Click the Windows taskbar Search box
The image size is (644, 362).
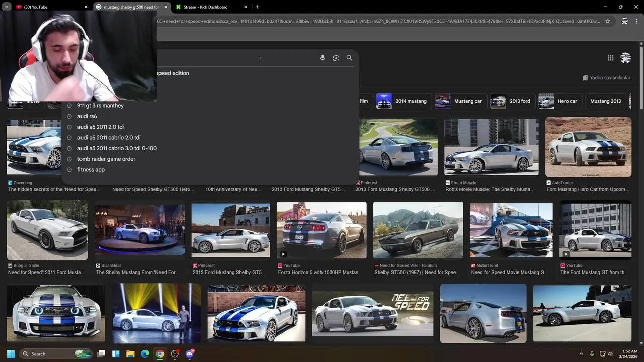pyautogui.click(x=56, y=354)
